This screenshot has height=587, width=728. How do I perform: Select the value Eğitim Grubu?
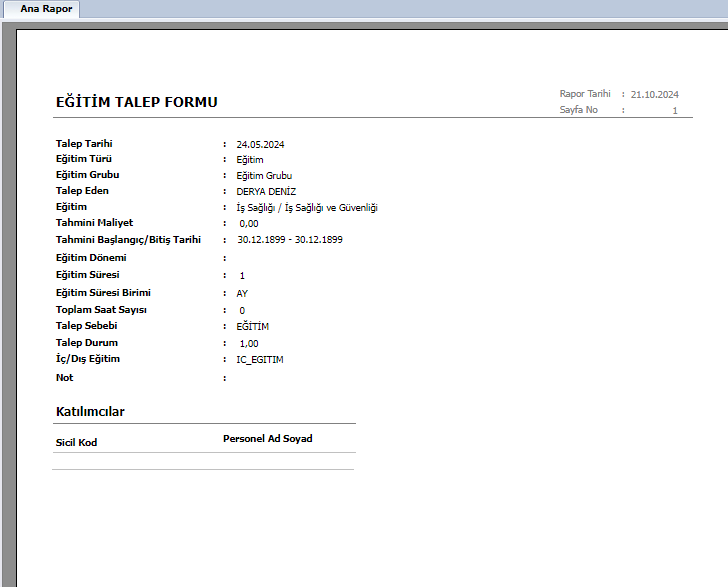coord(264,176)
